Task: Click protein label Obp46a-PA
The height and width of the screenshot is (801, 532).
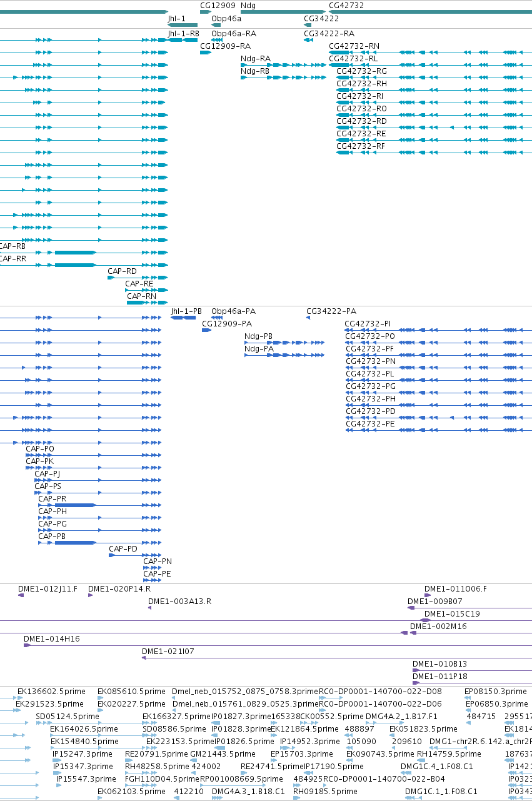Action: (233, 311)
